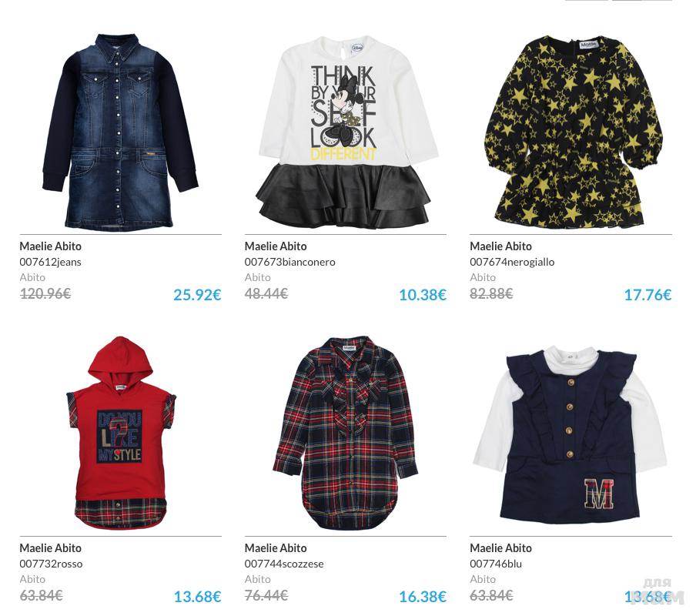The width and height of the screenshot is (696, 616).
Task: Click the 17.76€ sale price
Action: point(647,295)
